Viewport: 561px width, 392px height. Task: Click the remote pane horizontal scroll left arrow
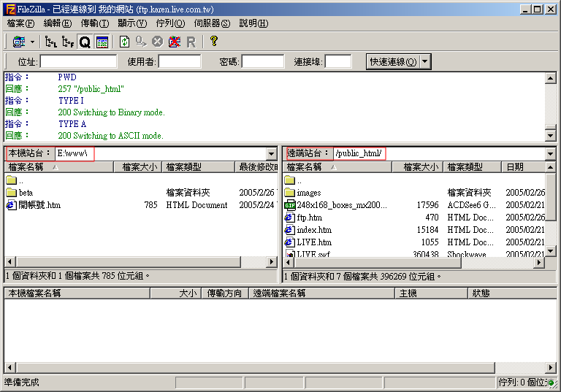click(x=288, y=263)
